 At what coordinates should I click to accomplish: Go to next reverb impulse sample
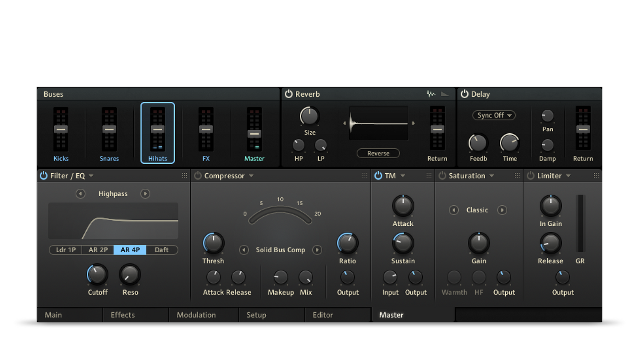coord(414,123)
